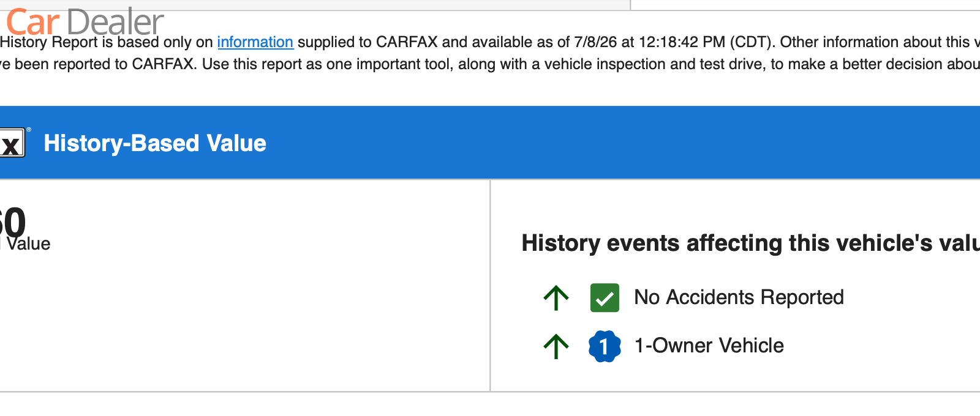Click the up arrow beside 1-Owner Vehicle
This screenshot has height=416, width=980.
pos(556,346)
